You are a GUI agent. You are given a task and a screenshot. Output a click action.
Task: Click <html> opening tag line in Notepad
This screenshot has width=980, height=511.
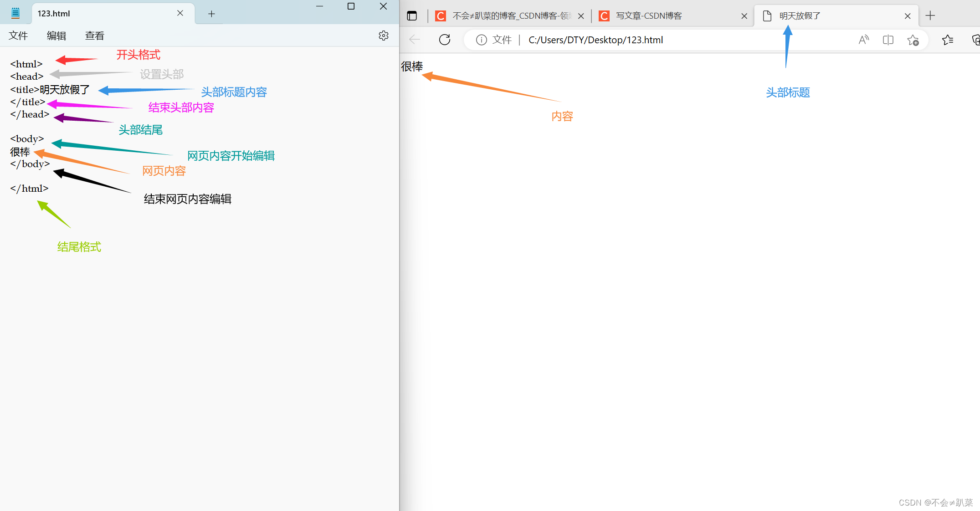pyautogui.click(x=26, y=64)
